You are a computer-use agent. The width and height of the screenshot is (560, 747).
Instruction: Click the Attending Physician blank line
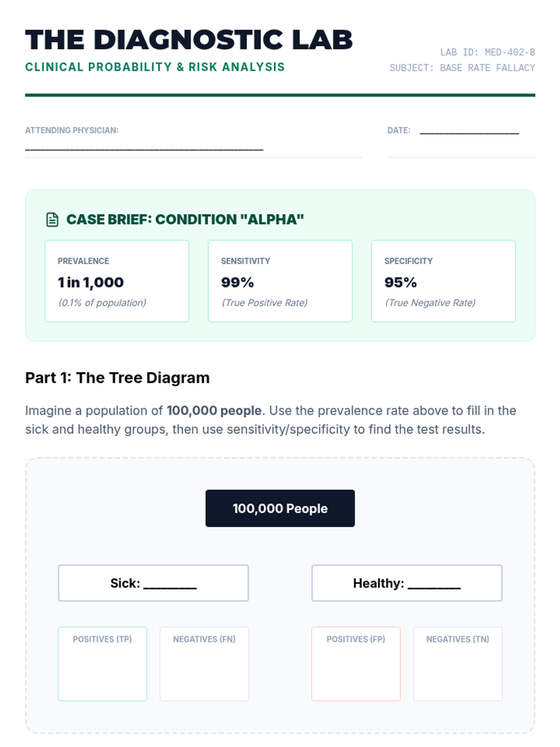click(x=144, y=148)
